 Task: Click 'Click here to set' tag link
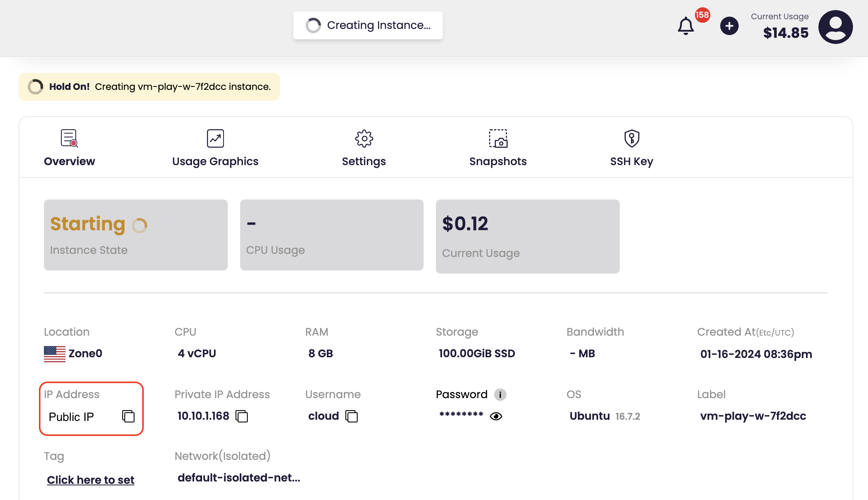(91, 480)
